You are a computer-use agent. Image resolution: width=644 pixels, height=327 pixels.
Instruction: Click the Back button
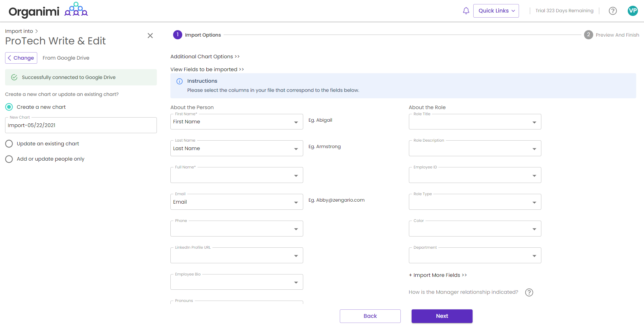[370, 316]
